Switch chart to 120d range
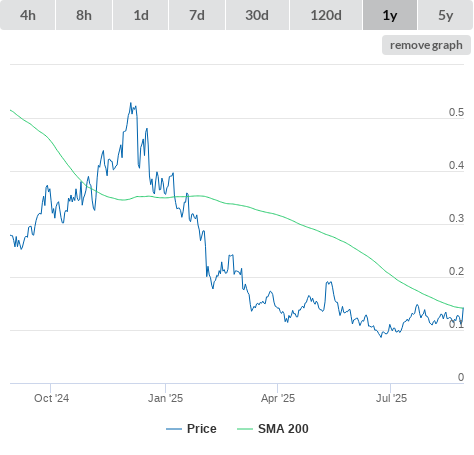 coord(326,15)
